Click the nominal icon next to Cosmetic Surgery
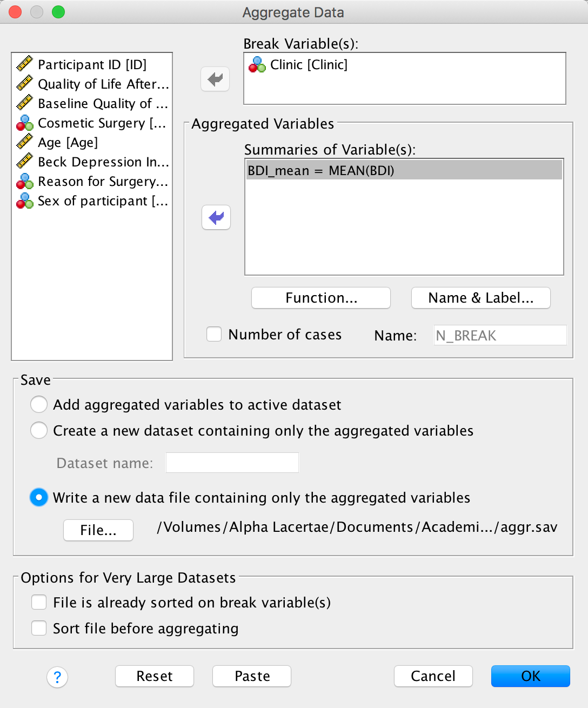 click(24, 123)
